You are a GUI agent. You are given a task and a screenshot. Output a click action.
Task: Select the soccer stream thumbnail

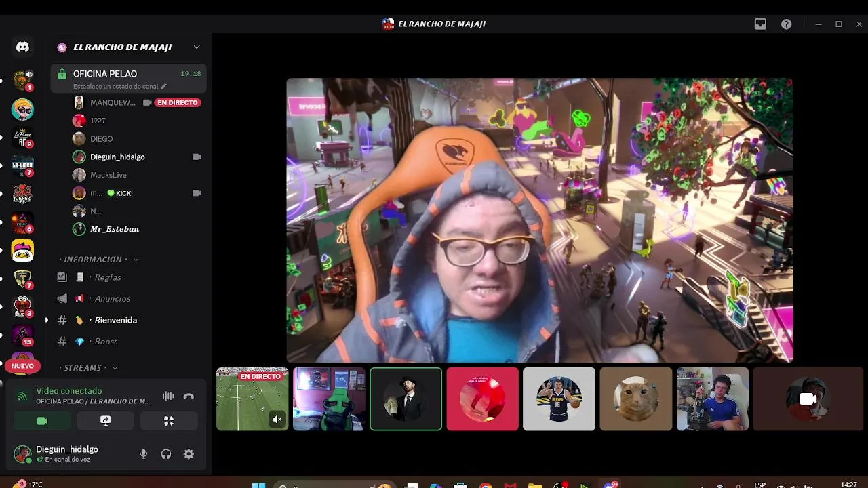(252, 399)
